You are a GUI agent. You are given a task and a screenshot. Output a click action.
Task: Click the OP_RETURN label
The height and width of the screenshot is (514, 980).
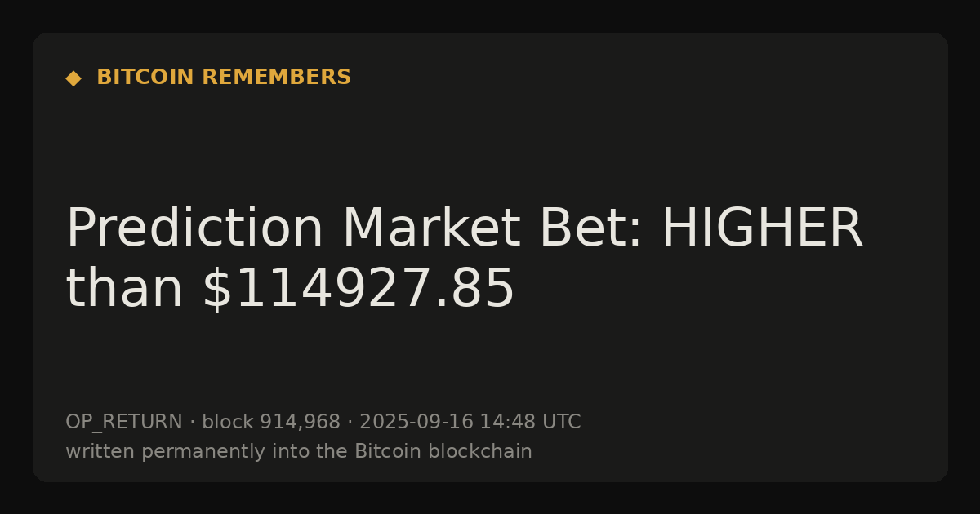coord(124,423)
